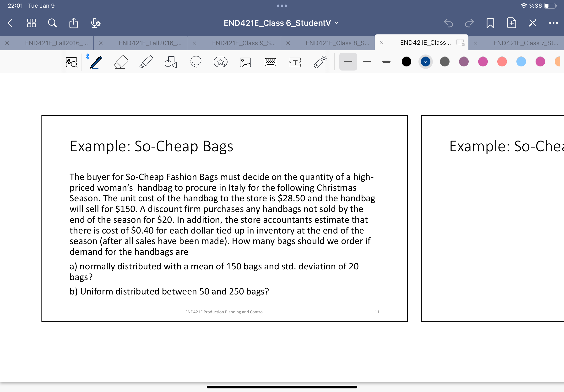Select the lasso selection tool
Image resolution: width=564 pixels, height=392 pixels.
tap(196, 62)
